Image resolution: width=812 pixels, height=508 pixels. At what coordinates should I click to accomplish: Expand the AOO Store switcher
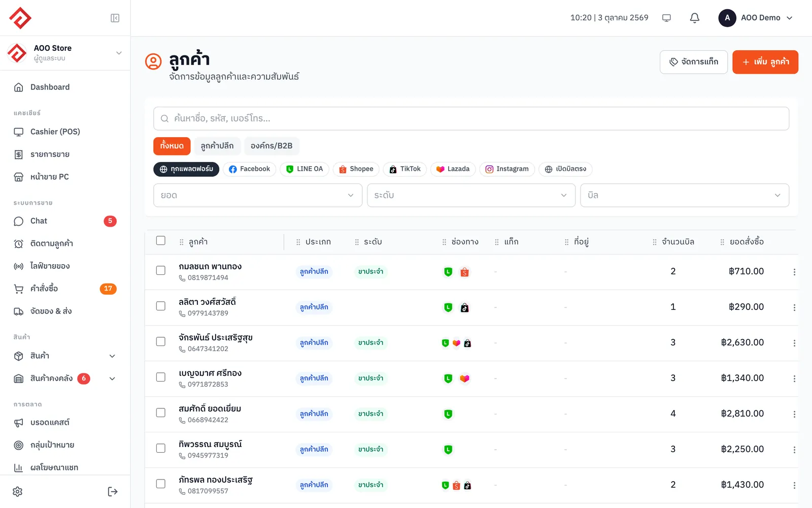pyautogui.click(x=65, y=53)
